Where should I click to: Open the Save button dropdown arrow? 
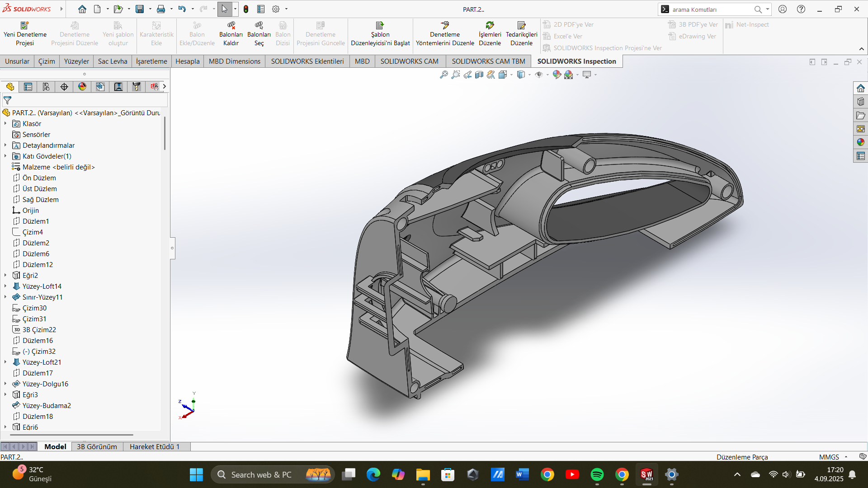coord(150,9)
